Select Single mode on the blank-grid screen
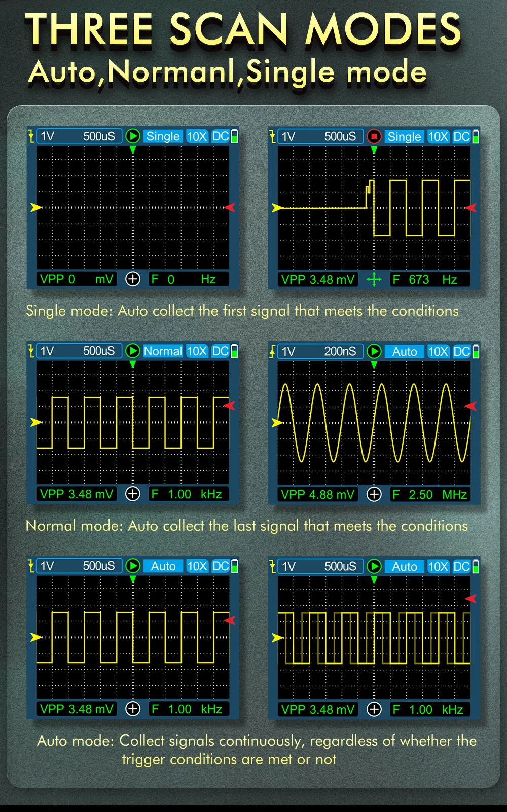 (163, 136)
